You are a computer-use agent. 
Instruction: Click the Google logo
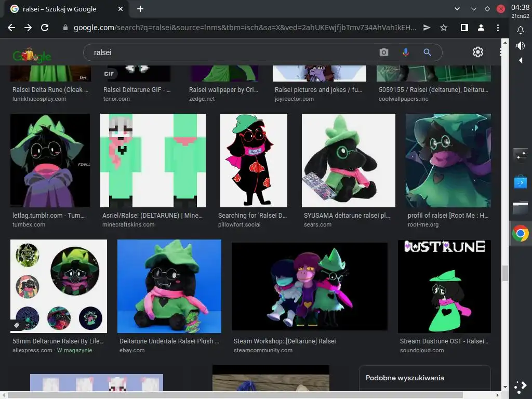coord(32,55)
